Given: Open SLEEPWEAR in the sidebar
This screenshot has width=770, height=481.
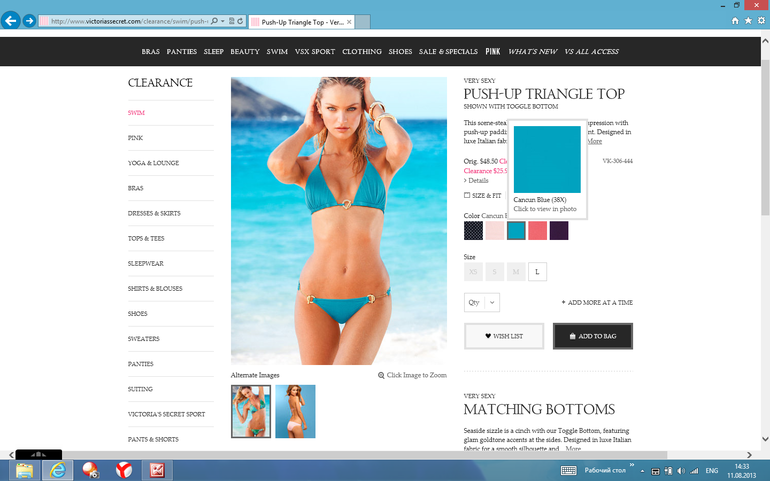Looking at the screenshot, I should pyautogui.click(x=146, y=263).
